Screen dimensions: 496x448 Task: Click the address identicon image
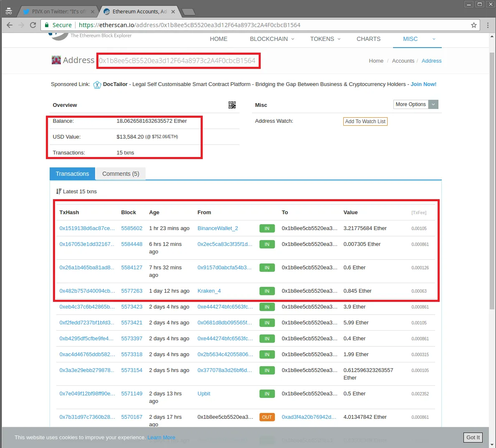pyautogui.click(x=56, y=60)
